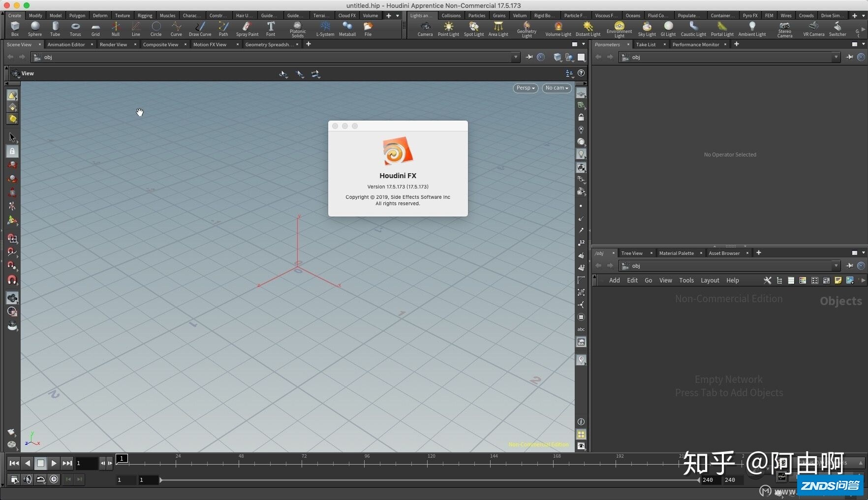868x500 pixels.
Task: Click Add in network editor menu
Action: (615, 281)
